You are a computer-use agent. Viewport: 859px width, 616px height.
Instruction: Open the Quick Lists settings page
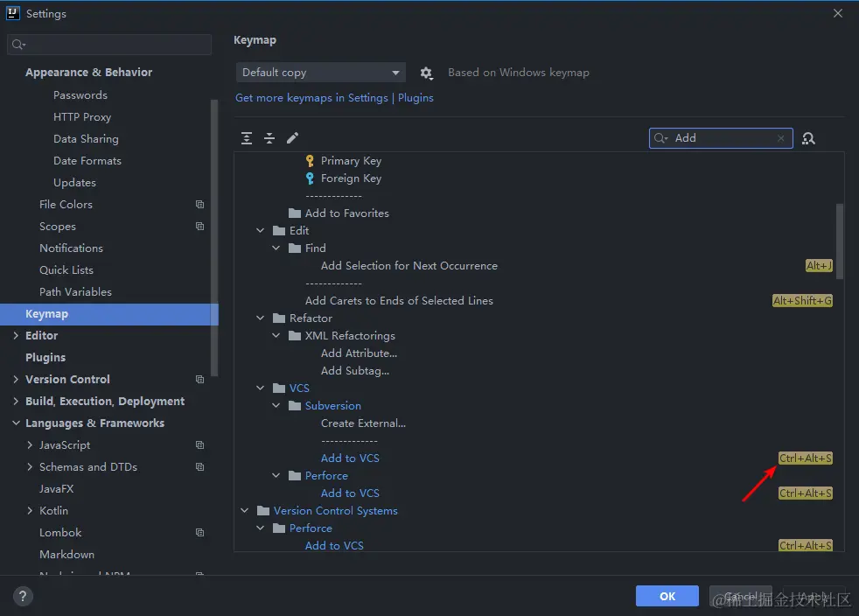pyautogui.click(x=66, y=270)
